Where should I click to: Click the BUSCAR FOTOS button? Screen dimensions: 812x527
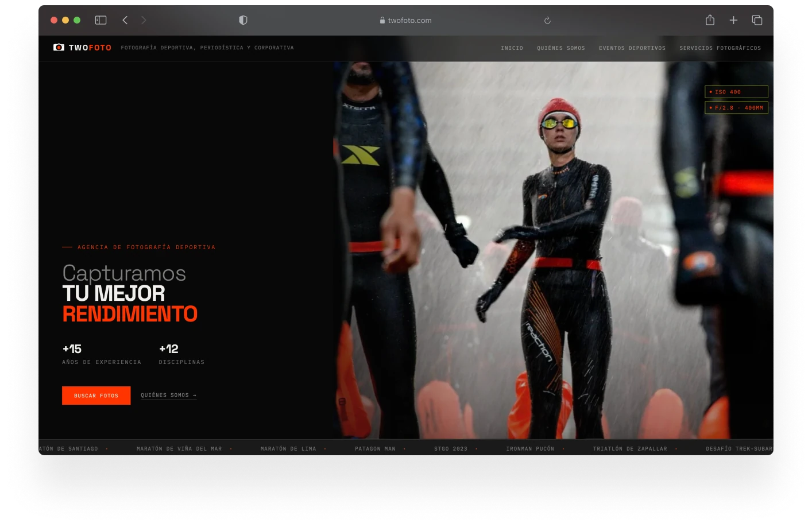tap(96, 396)
